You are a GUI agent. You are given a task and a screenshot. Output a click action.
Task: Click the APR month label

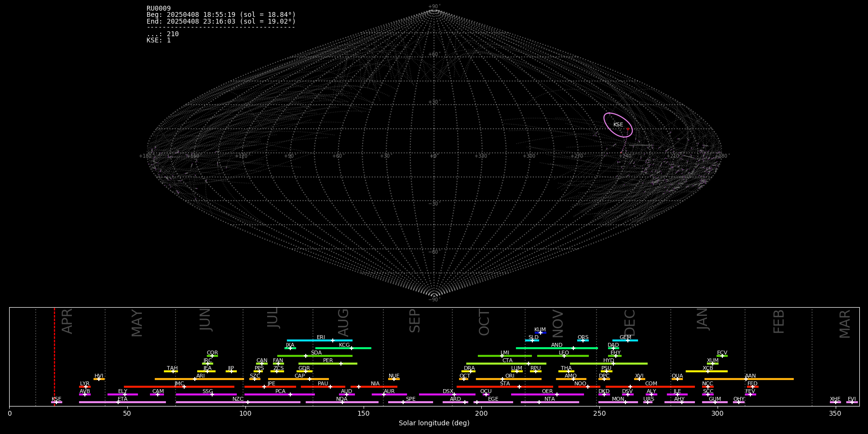68,321
